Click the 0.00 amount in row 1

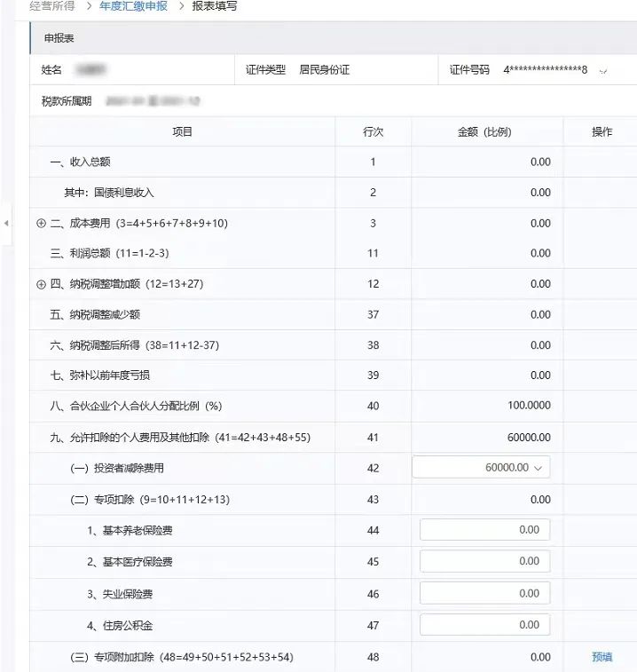pyautogui.click(x=540, y=162)
